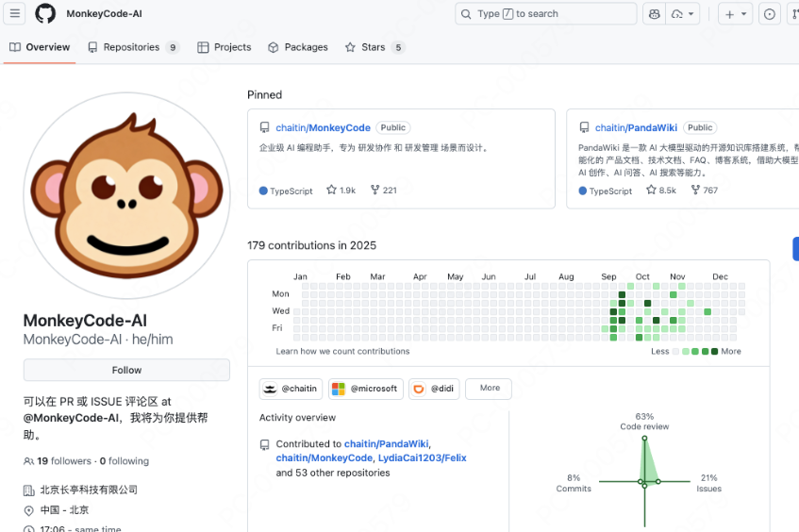This screenshot has height=532, width=799.
Task: Open the create new plus menu
Action: click(x=735, y=14)
